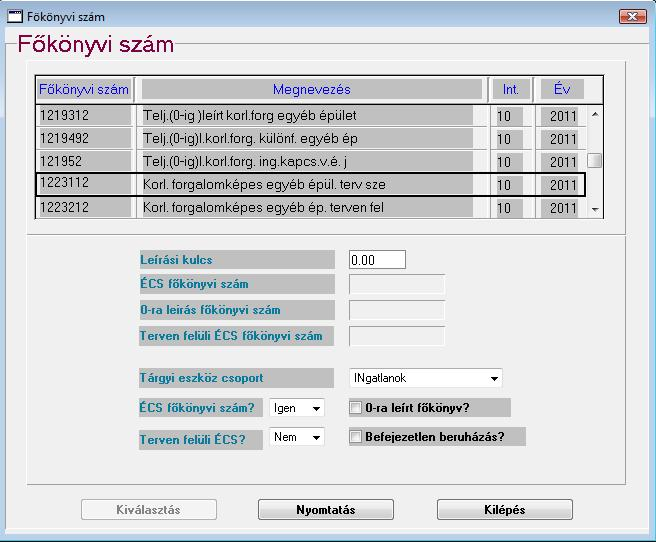Image resolution: width=656 pixels, height=542 pixels.
Task: Click the Megnevezés column header
Action: point(312,89)
